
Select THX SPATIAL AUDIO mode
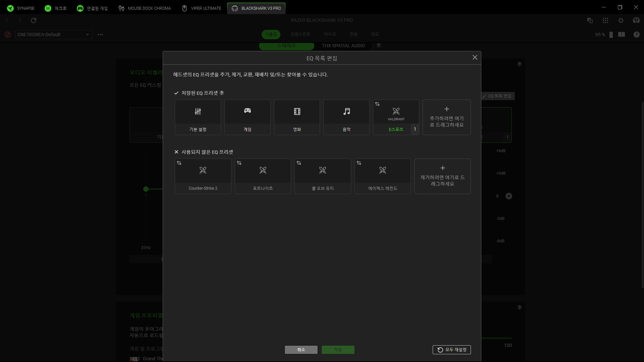tap(343, 46)
